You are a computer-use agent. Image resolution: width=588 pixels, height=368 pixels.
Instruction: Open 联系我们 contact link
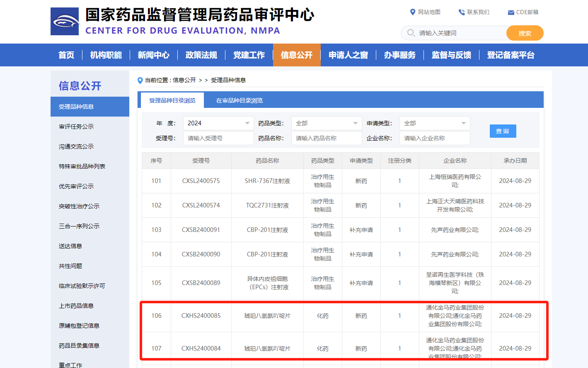[478, 12]
